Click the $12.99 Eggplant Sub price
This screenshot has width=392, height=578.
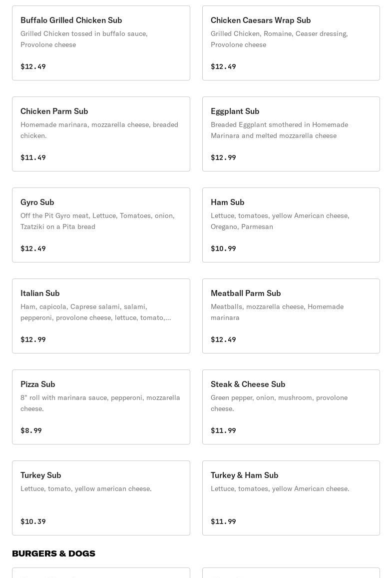[223, 157]
